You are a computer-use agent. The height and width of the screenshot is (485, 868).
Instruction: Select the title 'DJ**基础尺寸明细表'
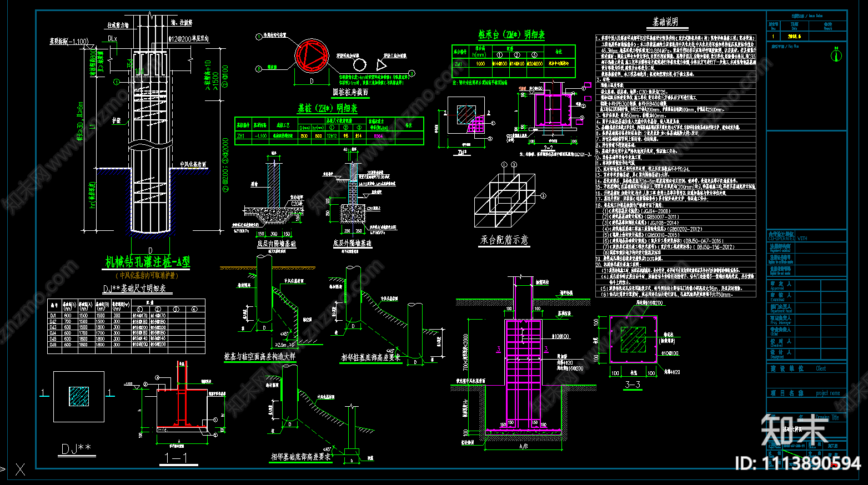coord(134,289)
